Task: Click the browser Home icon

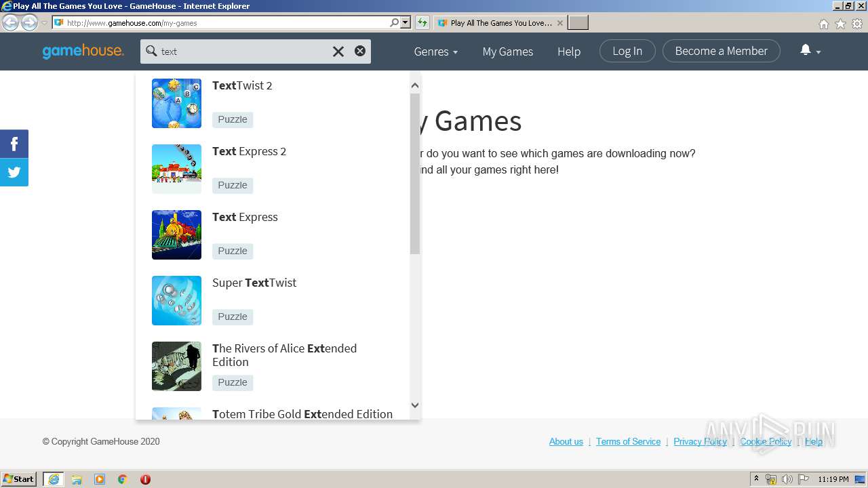Action: [823, 24]
